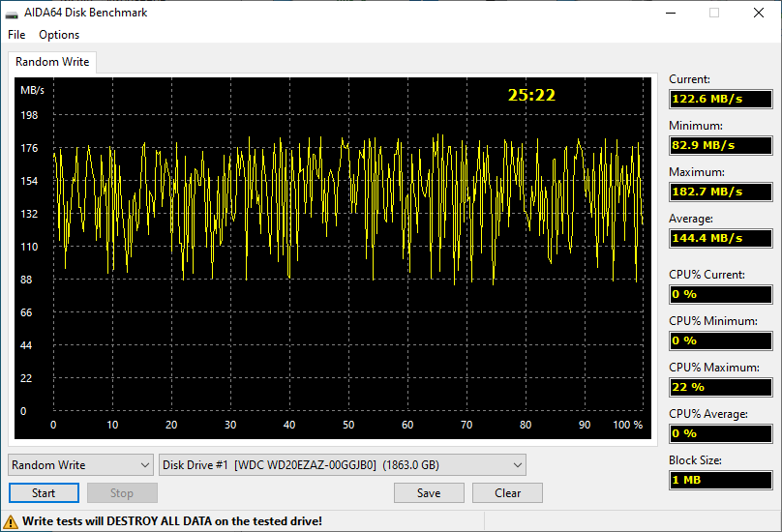Click the AIDA64 Disk Benchmark title text

tap(86, 13)
